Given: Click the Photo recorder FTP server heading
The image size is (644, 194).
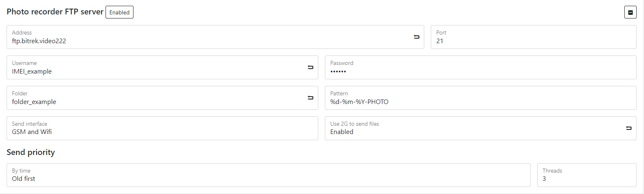Looking at the screenshot, I should click(55, 12).
